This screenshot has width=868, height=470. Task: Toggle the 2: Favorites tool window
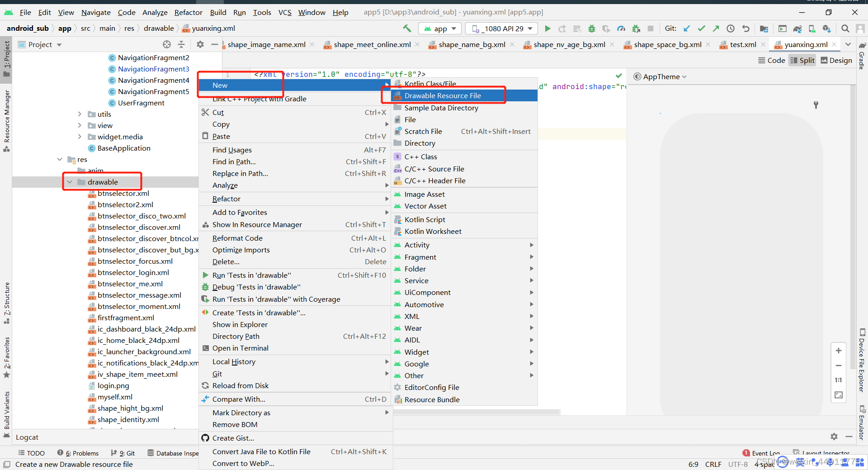[x=6, y=357]
